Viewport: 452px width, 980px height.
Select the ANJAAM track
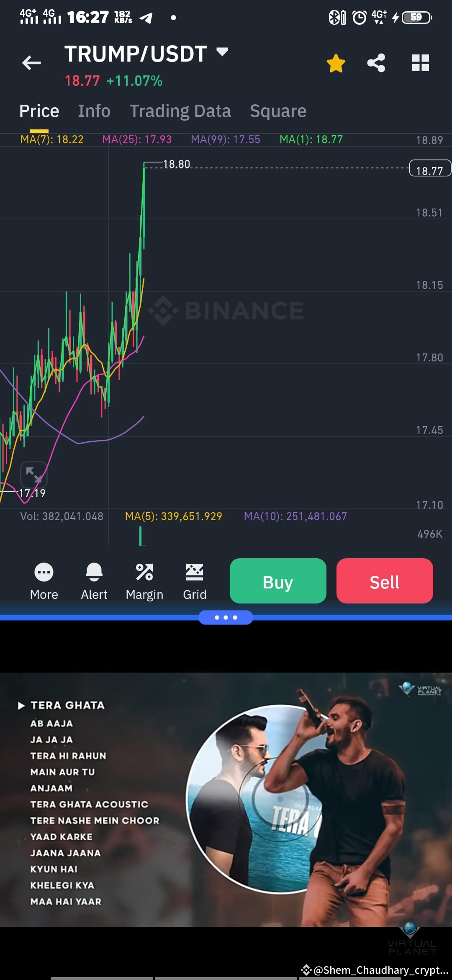pos(51,788)
